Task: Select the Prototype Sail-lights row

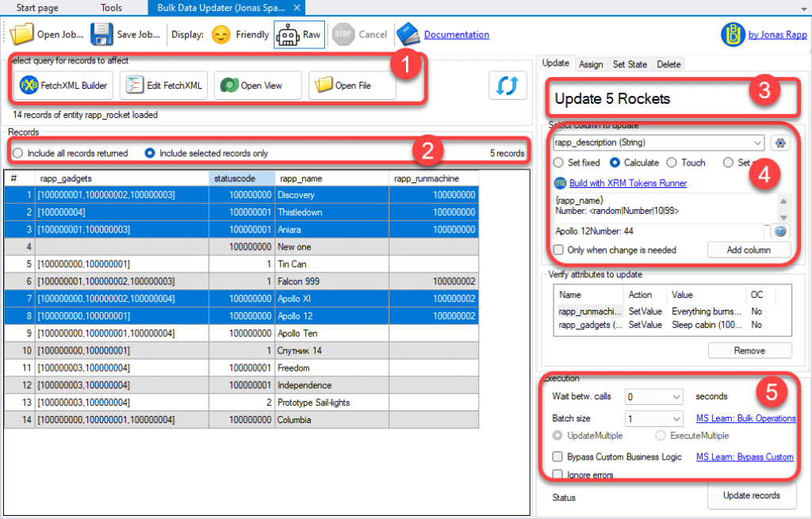Action: [241, 403]
